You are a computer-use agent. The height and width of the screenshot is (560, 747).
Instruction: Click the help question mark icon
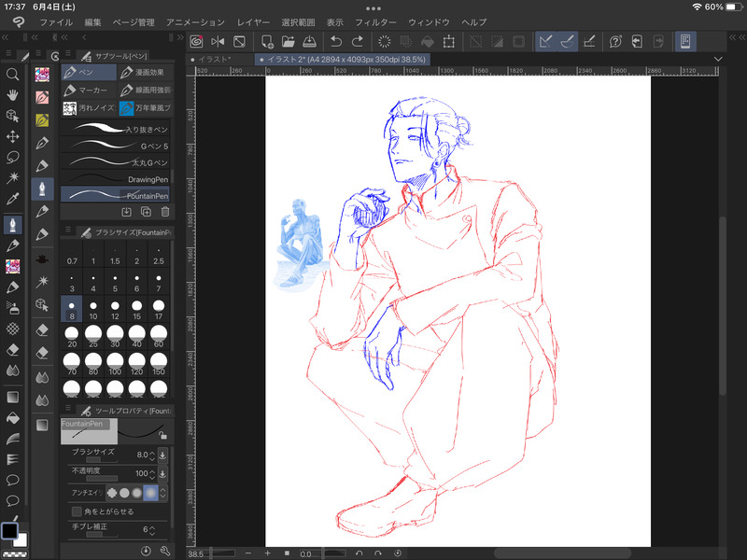(x=615, y=41)
